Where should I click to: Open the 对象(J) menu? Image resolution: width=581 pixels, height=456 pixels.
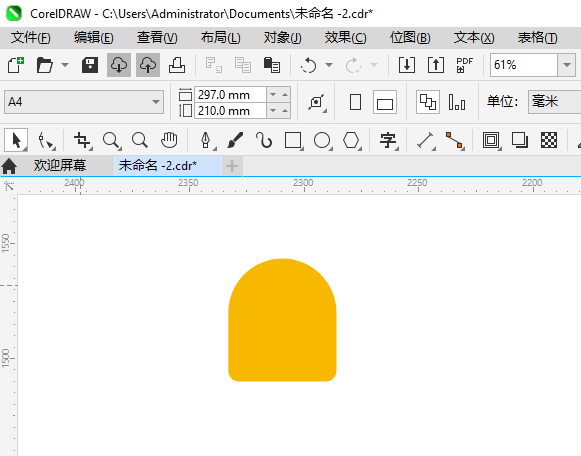coord(282,38)
